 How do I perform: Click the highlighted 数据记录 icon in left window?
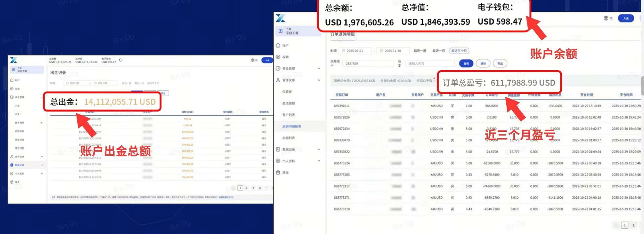pos(12,165)
